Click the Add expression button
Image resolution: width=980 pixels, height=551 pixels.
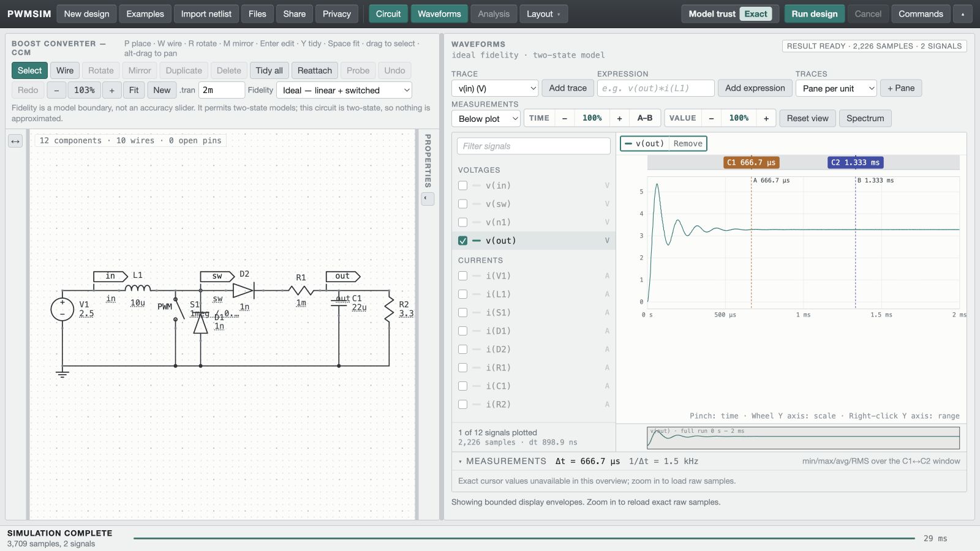pyautogui.click(x=755, y=88)
